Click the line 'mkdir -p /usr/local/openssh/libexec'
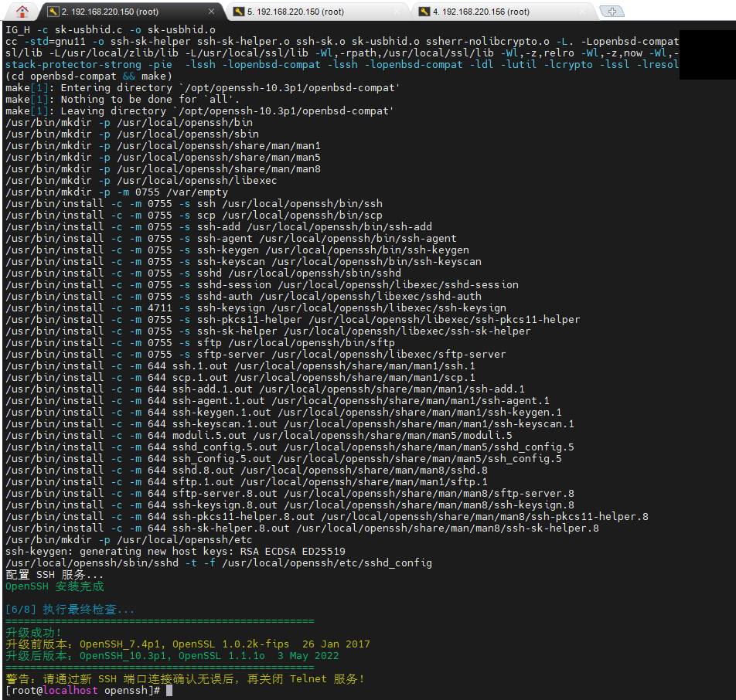 tap(141, 180)
